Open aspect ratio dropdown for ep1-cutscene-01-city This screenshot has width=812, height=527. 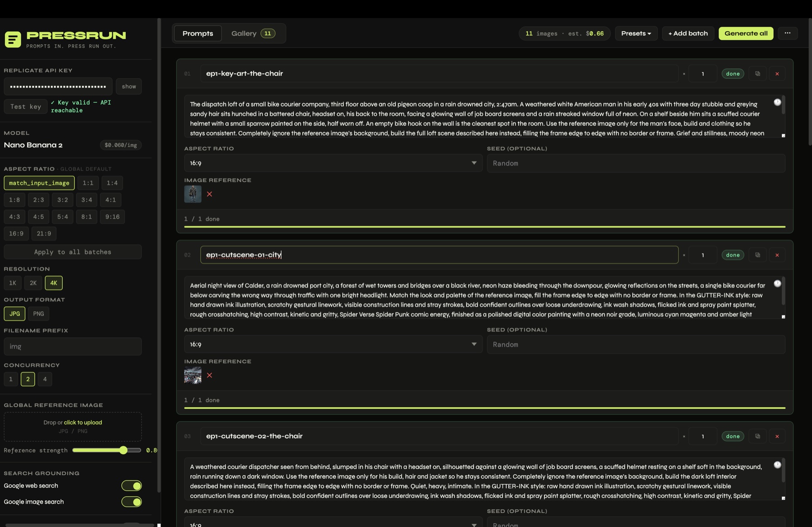click(x=333, y=344)
